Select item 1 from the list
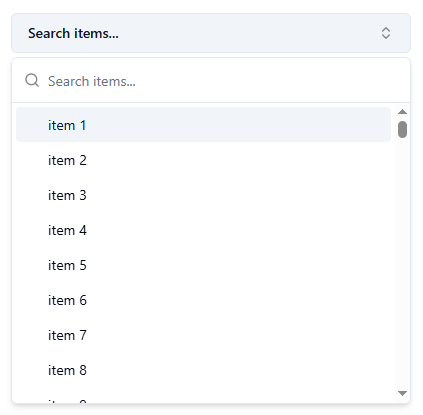This screenshot has width=423, height=415. 203,125
